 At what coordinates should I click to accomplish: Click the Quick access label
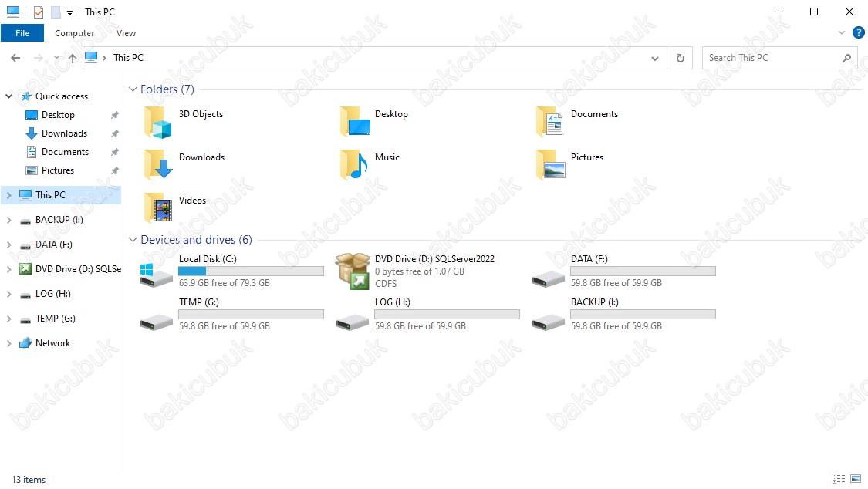click(62, 96)
